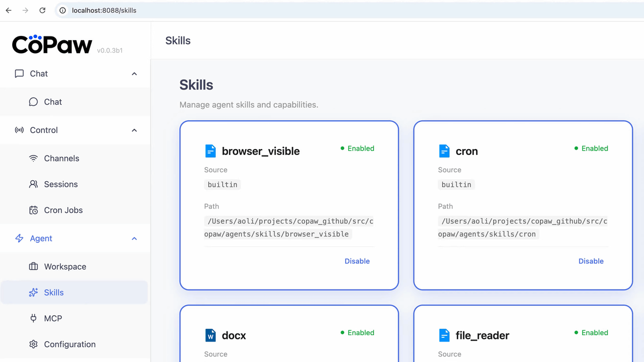Disable the browser_visible skill
The height and width of the screenshot is (362, 644).
click(357, 261)
